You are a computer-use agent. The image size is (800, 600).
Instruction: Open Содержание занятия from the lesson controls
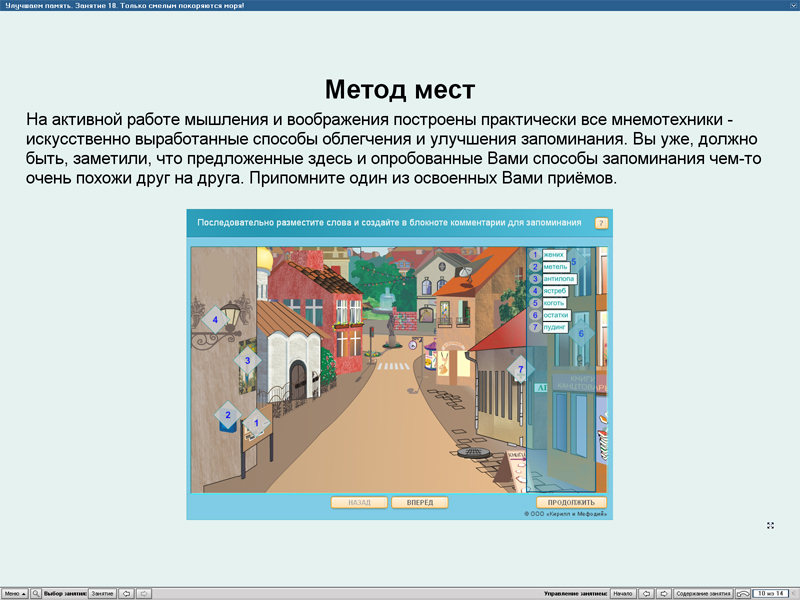pyautogui.click(x=705, y=592)
